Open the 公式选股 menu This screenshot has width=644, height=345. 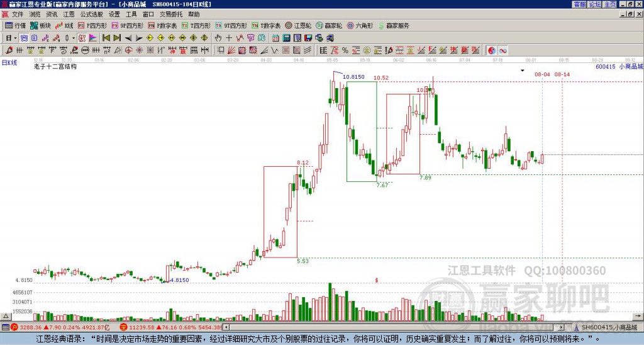coord(92,14)
